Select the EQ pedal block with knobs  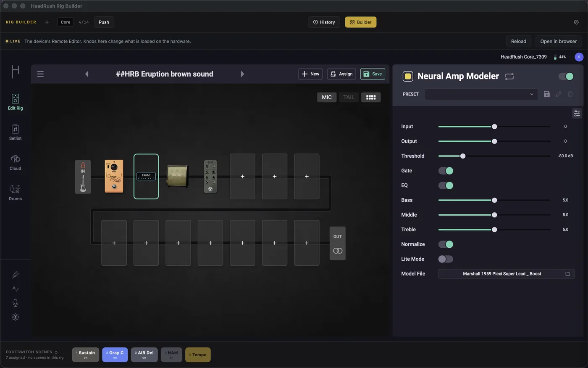[210, 176]
